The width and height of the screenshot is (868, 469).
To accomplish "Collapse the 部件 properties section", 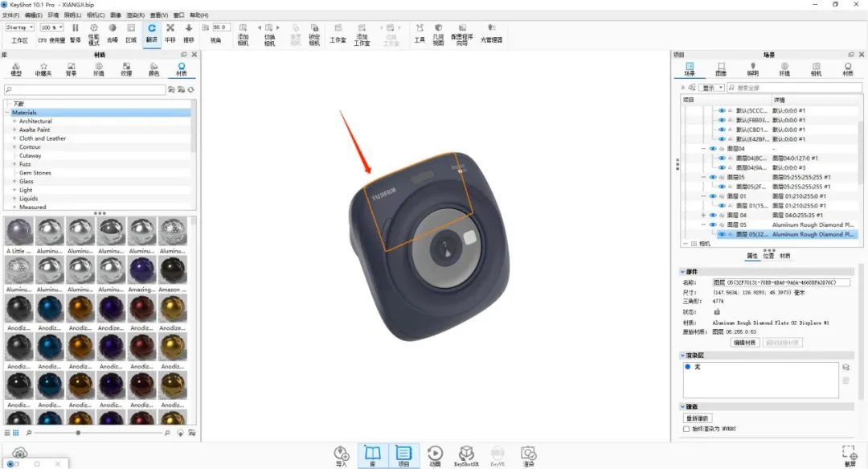I will tap(682, 272).
